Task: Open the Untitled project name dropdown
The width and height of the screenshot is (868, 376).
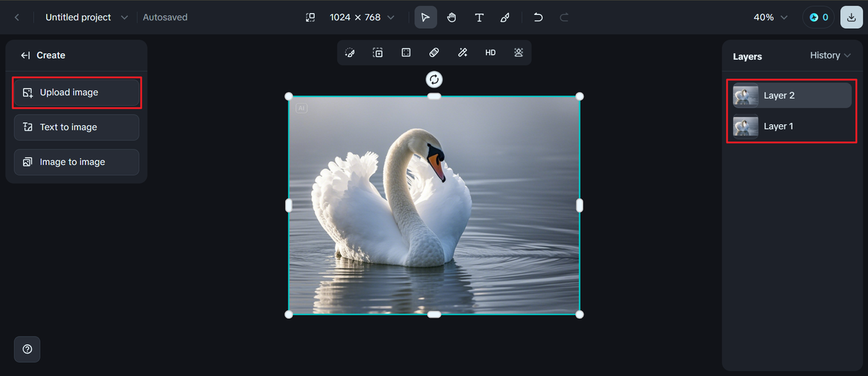Action: pos(86,18)
